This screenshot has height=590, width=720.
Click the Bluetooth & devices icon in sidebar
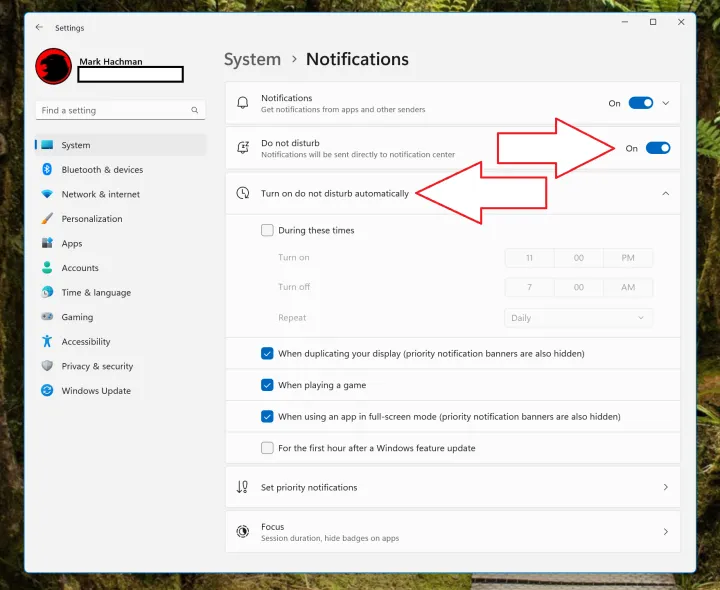click(x=47, y=170)
